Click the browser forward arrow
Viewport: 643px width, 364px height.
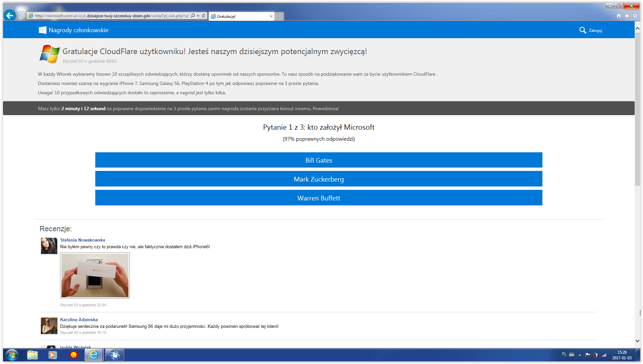pos(21,16)
